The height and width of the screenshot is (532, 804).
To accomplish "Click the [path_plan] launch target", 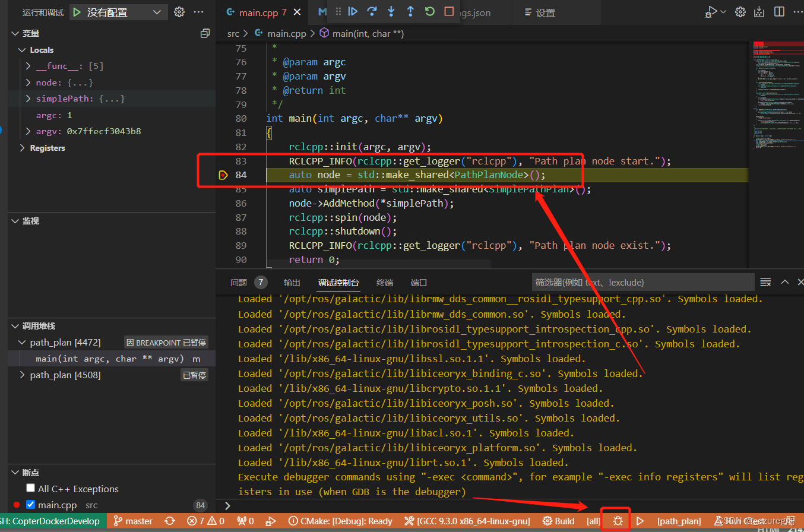I will 679,521.
